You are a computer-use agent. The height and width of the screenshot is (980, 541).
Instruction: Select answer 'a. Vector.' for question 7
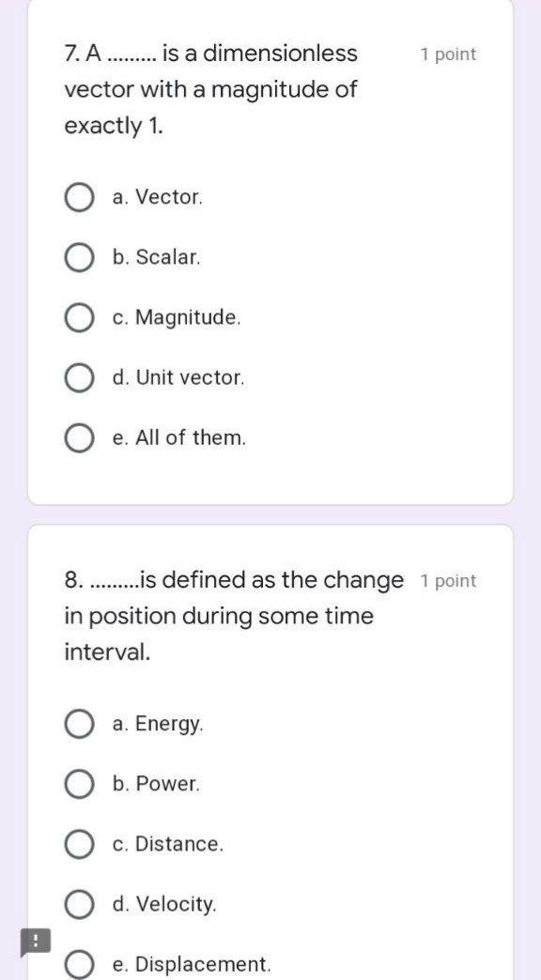pos(79,197)
